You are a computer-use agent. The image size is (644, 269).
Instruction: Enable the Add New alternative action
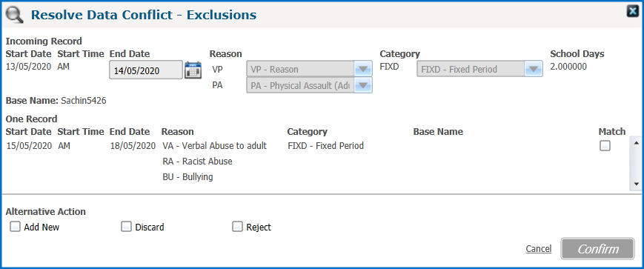pyautogui.click(x=16, y=226)
